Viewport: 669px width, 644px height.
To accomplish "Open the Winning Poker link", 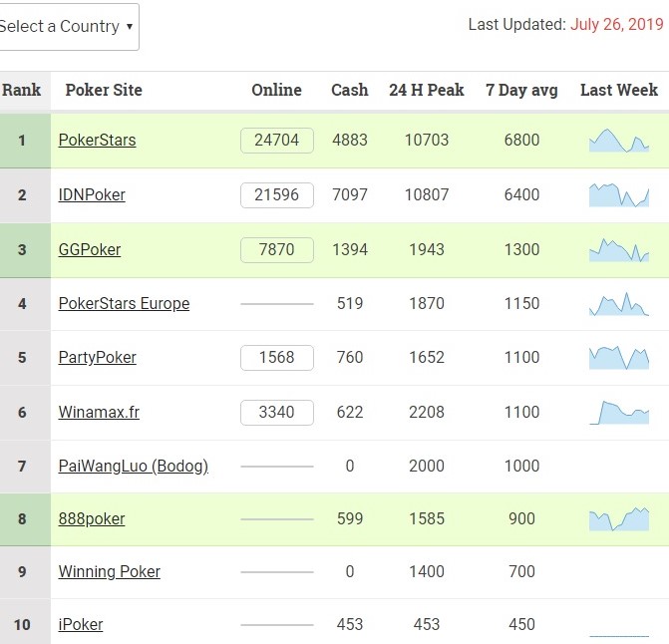I will (x=109, y=572).
